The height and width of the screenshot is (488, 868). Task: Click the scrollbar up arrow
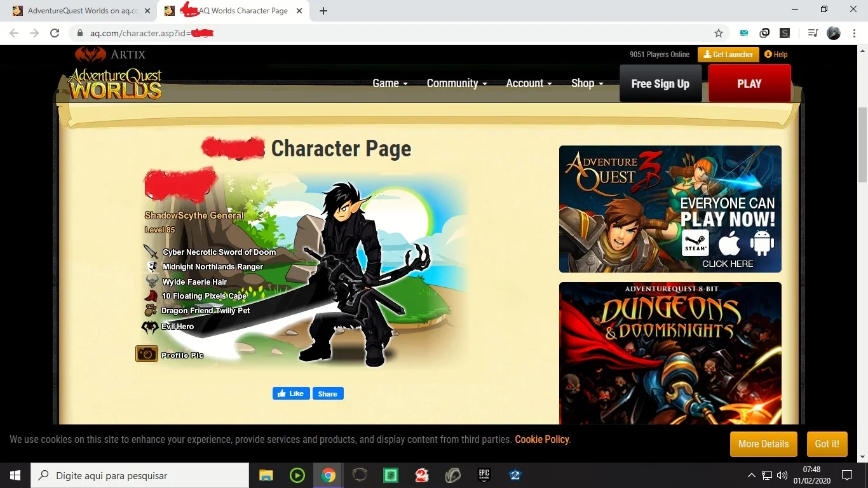(862, 50)
